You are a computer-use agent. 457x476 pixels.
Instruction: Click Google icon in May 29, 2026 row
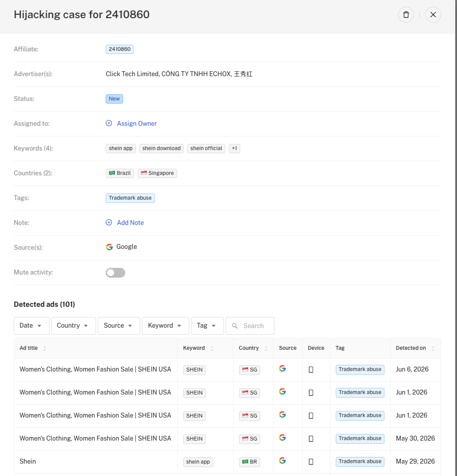282,461
